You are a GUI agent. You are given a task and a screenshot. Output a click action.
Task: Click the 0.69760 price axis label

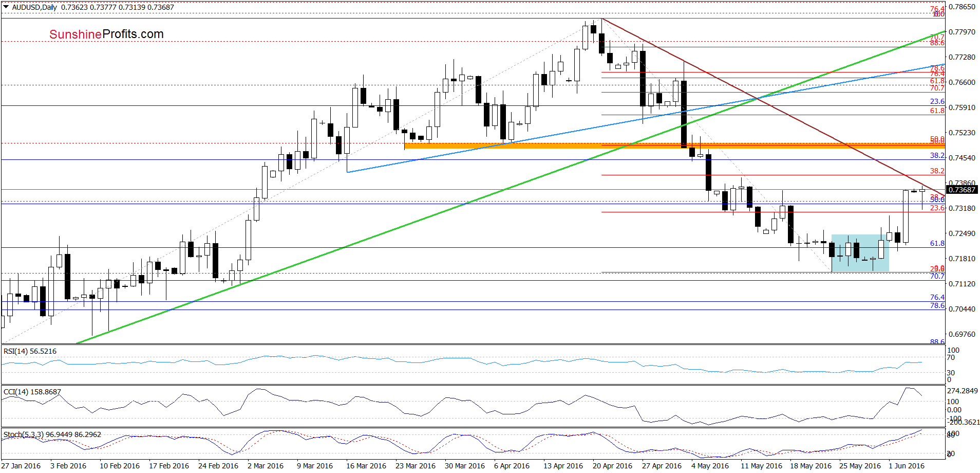(x=962, y=334)
